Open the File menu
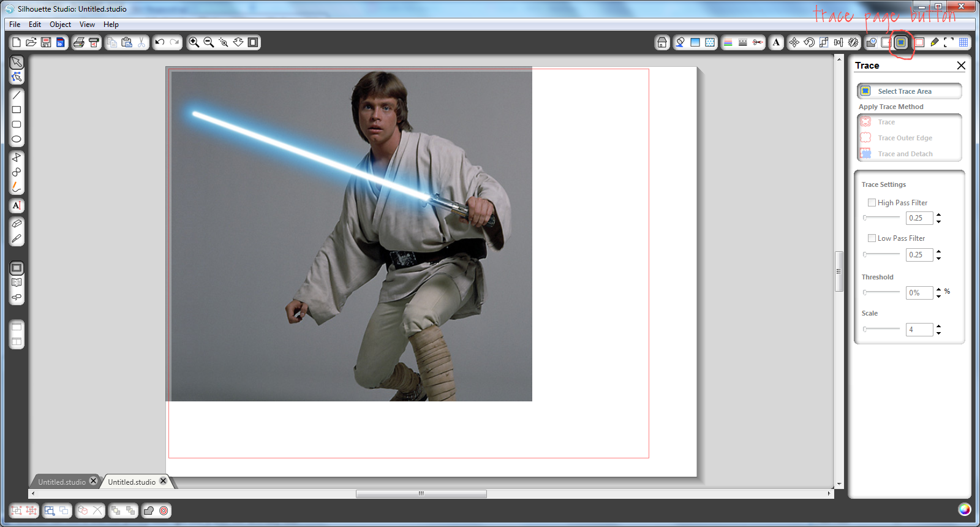Screen dimensions: 980x527 [15, 25]
